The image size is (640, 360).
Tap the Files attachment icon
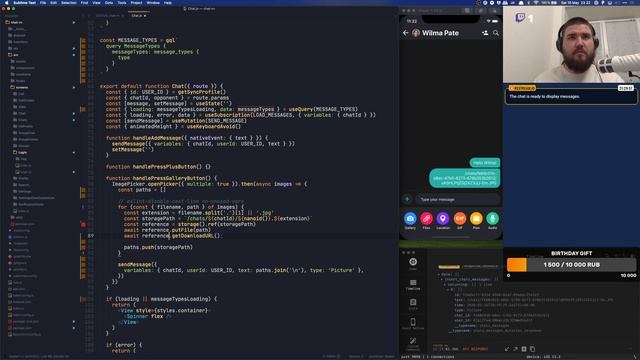pos(427,218)
